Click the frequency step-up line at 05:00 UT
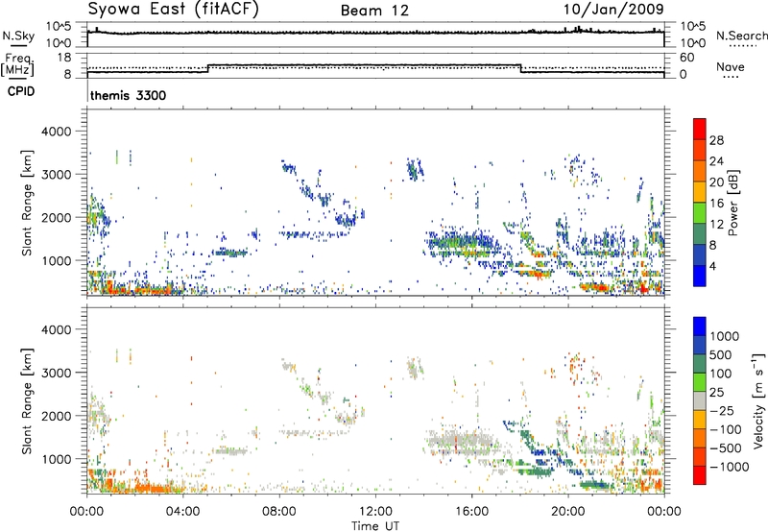The width and height of the screenshot is (768, 532). [208, 68]
